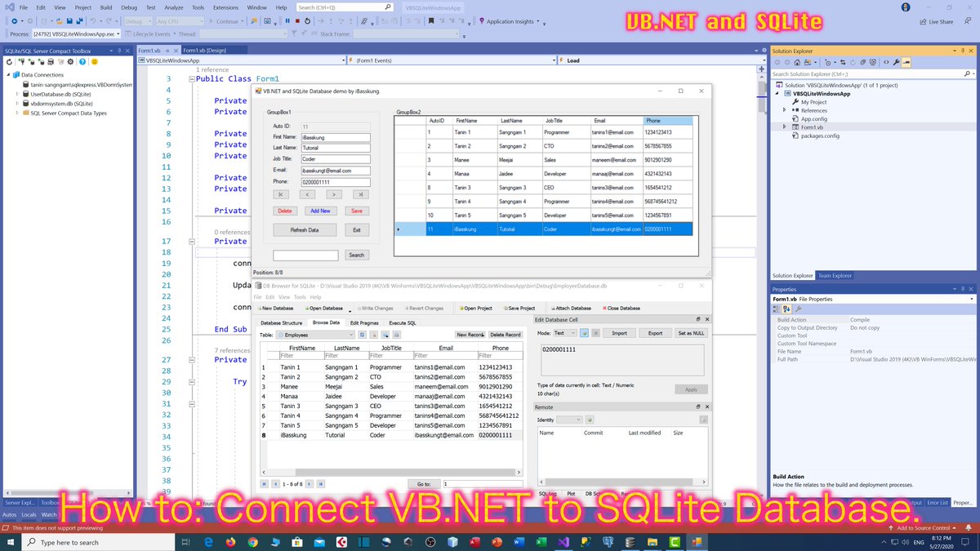Click the blue help icon in SQLite Toolbox
The height and width of the screenshot is (551, 980).
[x=83, y=61]
